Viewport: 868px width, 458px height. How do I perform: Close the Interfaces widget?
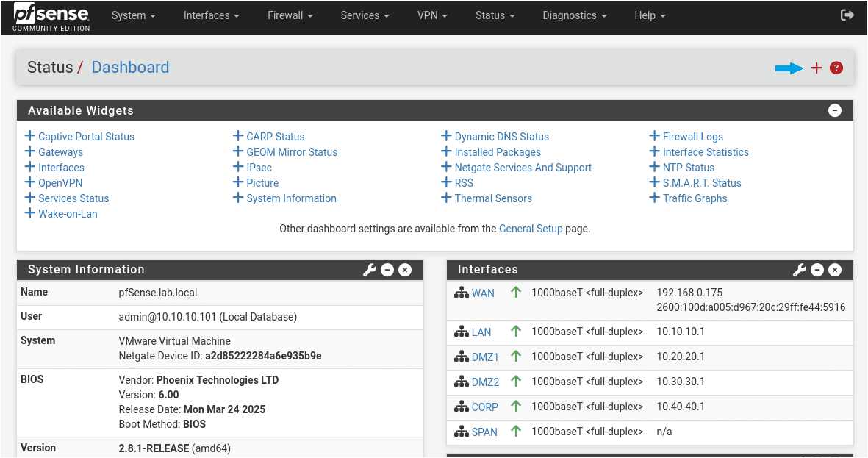pyautogui.click(x=835, y=270)
